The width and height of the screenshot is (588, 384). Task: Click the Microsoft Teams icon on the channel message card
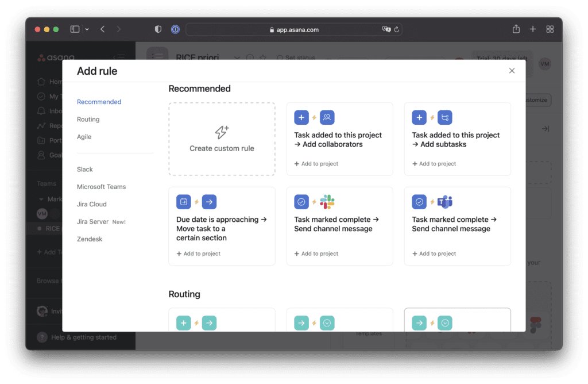pyautogui.click(x=444, y=202)
